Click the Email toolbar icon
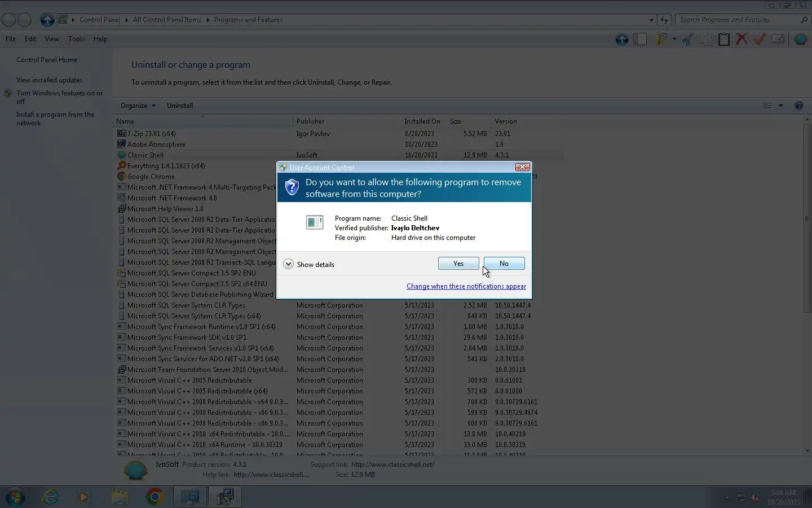The width and height of the screenshot is (812, 508). pyautogui.click(x=778, y=39)
